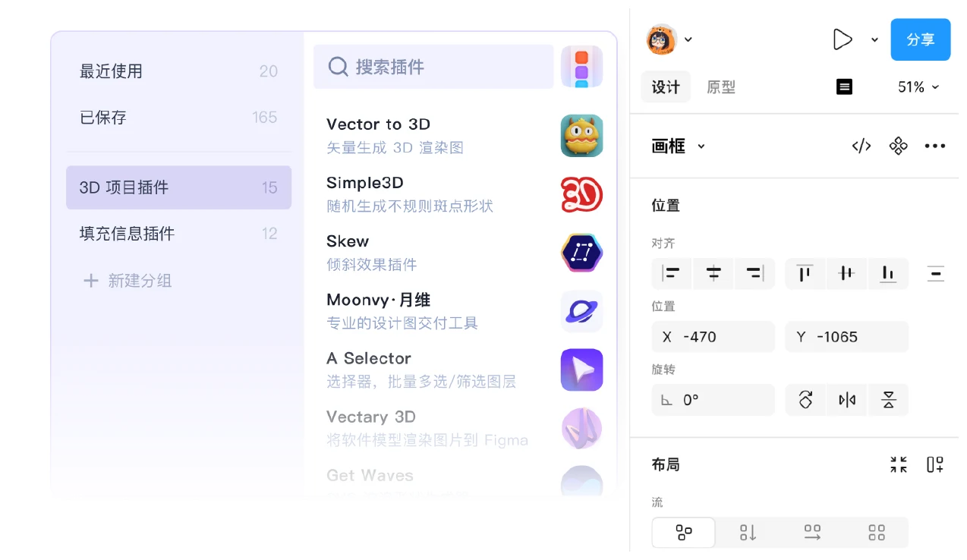
Task: Expand the 画框 type dropdown
Action: pos(701,146)
